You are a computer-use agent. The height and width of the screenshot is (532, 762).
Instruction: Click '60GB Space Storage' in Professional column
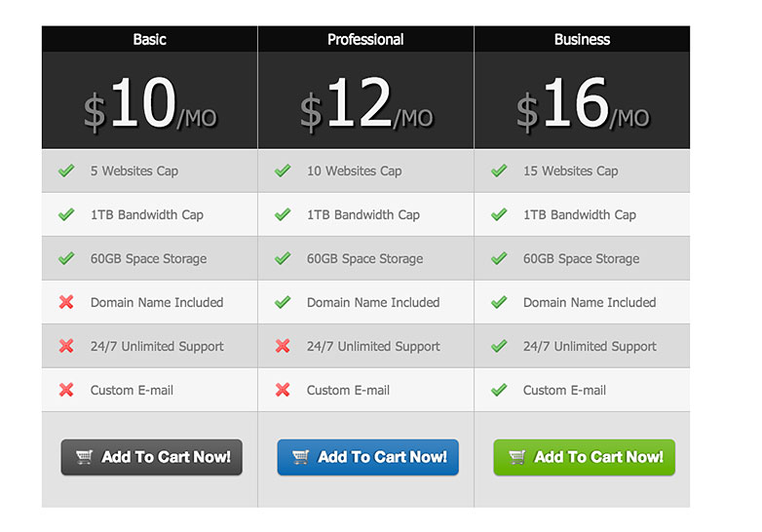364,258
